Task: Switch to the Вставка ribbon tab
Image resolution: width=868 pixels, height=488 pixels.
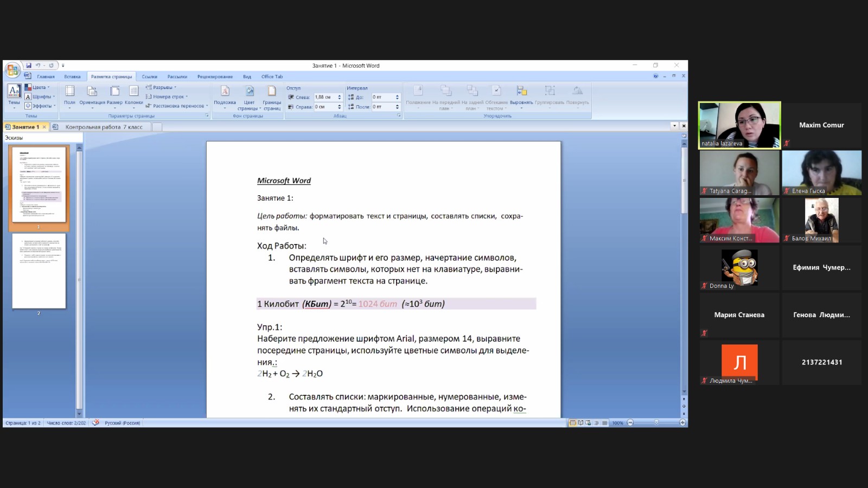Action: (72, 76)
